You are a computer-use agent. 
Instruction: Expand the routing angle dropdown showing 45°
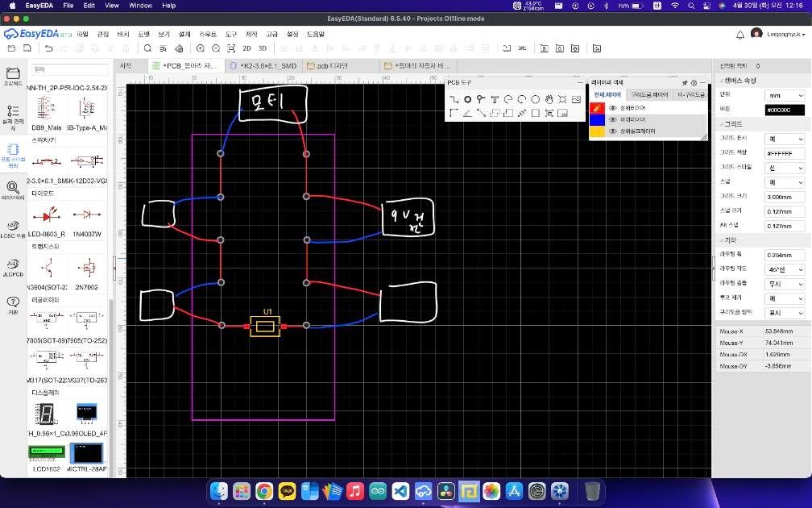click(784, 269)
